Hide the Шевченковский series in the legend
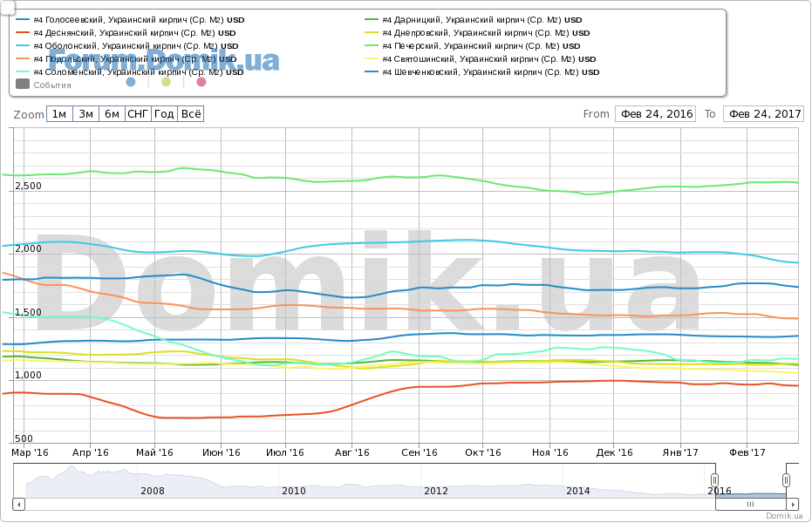Screen dimensions: 812x523 (x=482, y=72)
